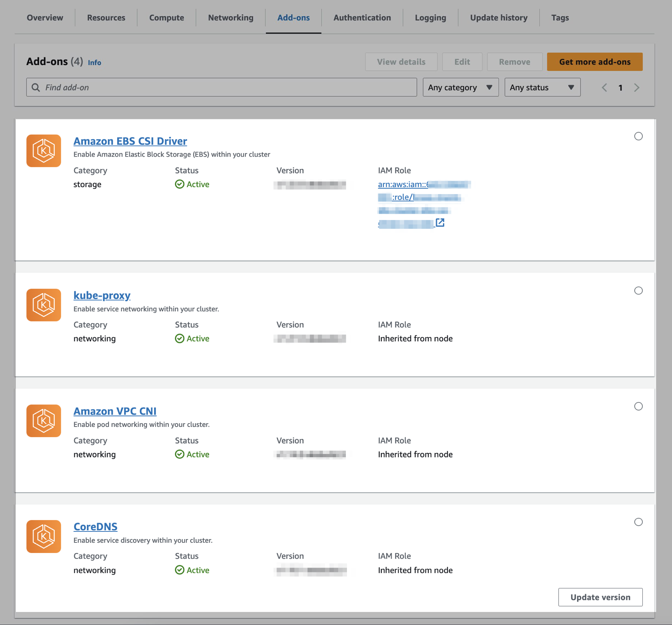Screen dimensions: 672x625
Task: Select the CoreDNS radio button
Action: point(638,522)
